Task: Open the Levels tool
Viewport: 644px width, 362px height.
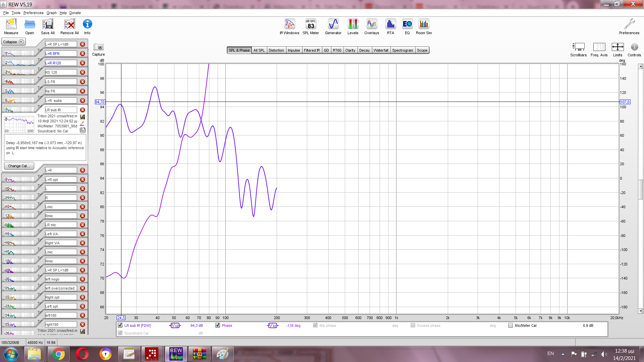Action: pos(353,24)
